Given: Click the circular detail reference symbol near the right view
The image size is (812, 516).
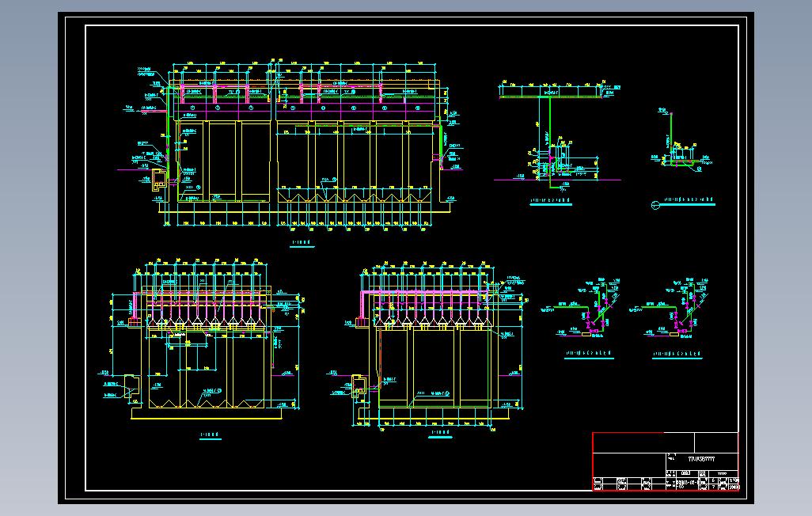Looking at the screenshot, I should coord(655,203).
